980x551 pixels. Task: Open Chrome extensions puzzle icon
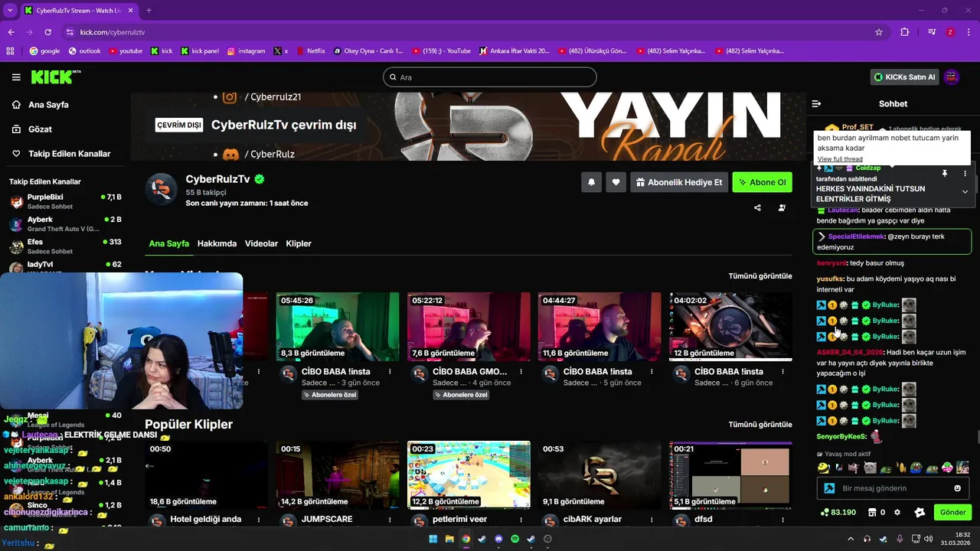pos(905,32)
